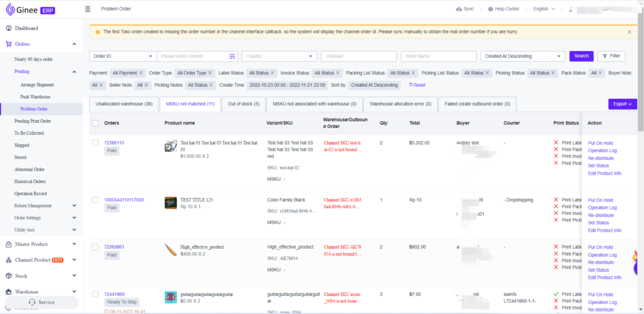Click the Master Product bag icon

coord(9,244)
